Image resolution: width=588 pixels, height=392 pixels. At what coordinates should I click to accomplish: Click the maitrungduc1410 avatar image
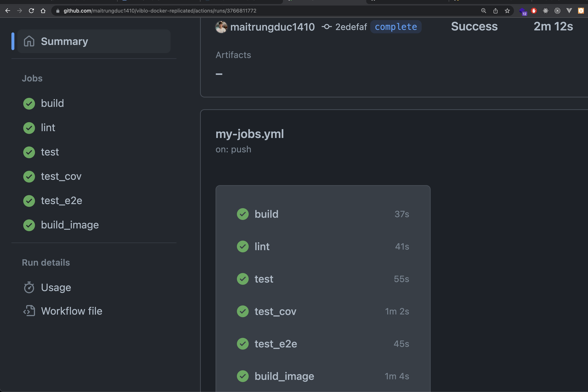221,27
